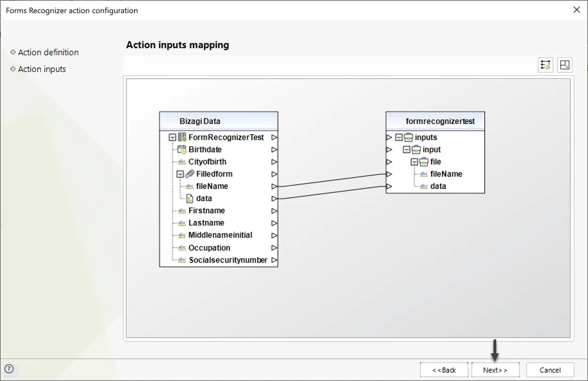Select the Occupation attribute row

coord(209,248)
